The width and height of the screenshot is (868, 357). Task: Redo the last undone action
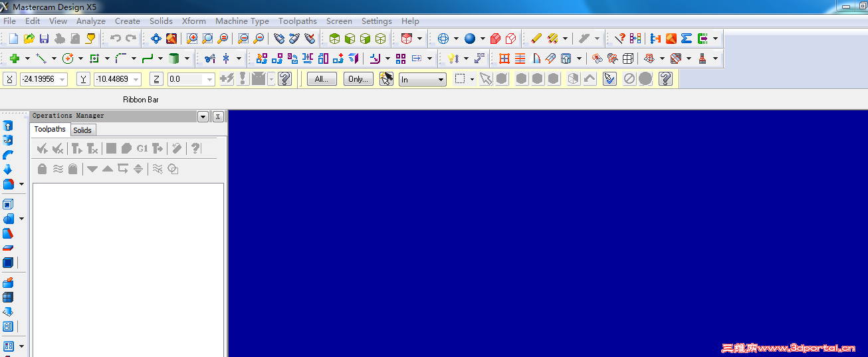[131, 39]
